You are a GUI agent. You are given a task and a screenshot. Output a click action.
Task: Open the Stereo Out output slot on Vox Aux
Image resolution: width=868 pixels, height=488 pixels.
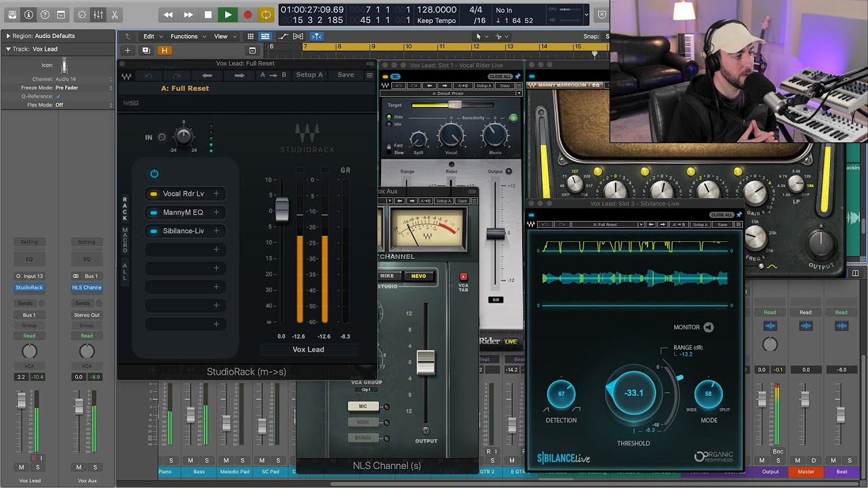tap(87, 315)
